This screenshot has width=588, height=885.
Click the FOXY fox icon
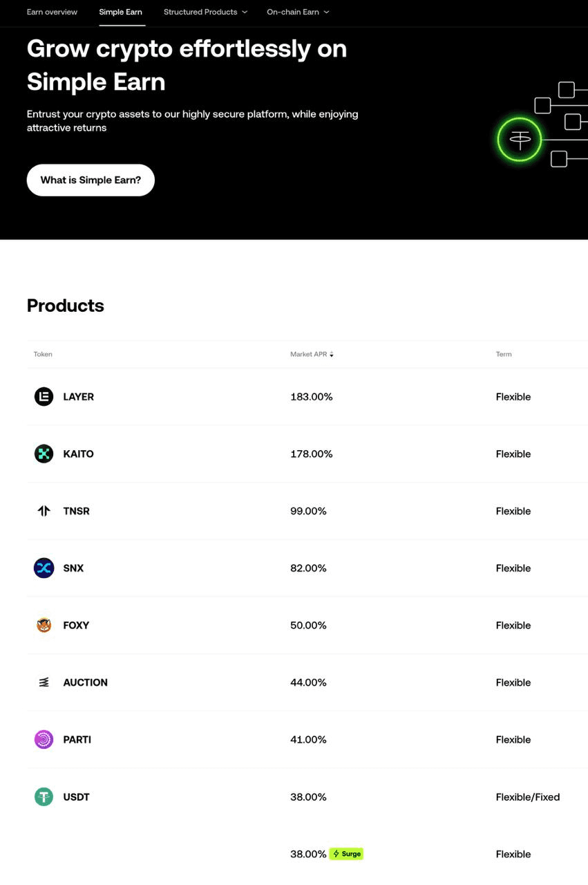tap(44, 625)
